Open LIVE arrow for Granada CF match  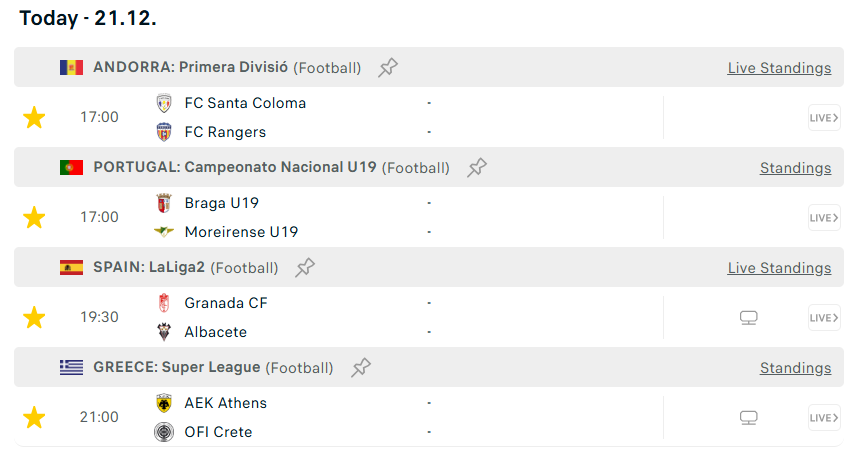(824, 318)
